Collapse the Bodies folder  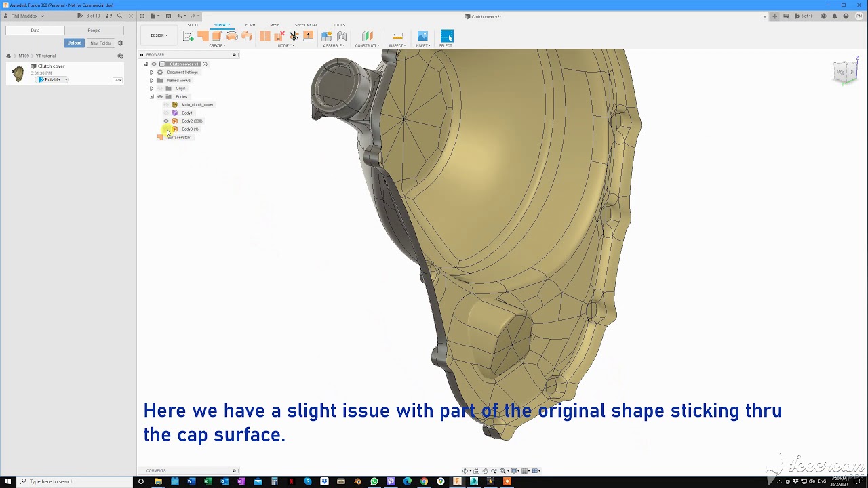pyautogui.click(x=152, y=96)
